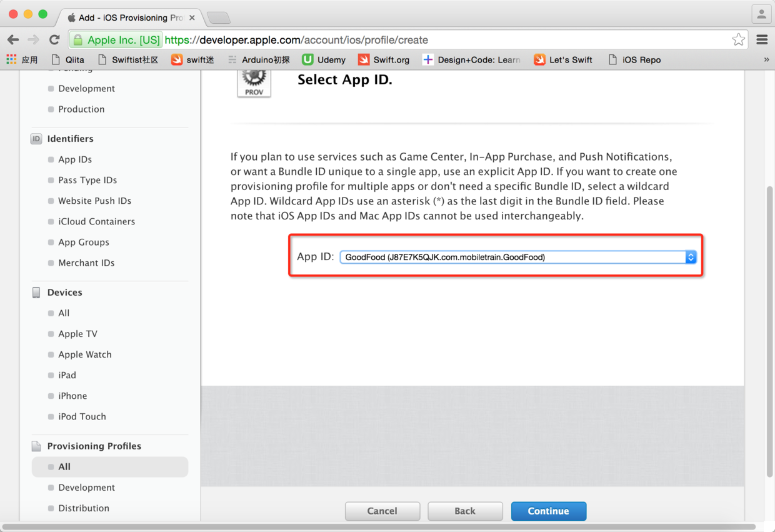Click the Back button

pos(465,511)
